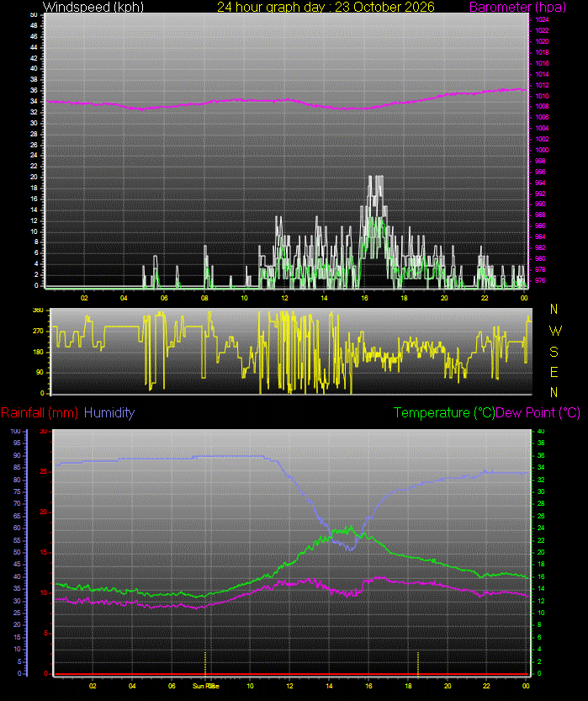
Task: Click the '24 hour graph day : 23 October 2026' heading
Action: tap(326, 7)
